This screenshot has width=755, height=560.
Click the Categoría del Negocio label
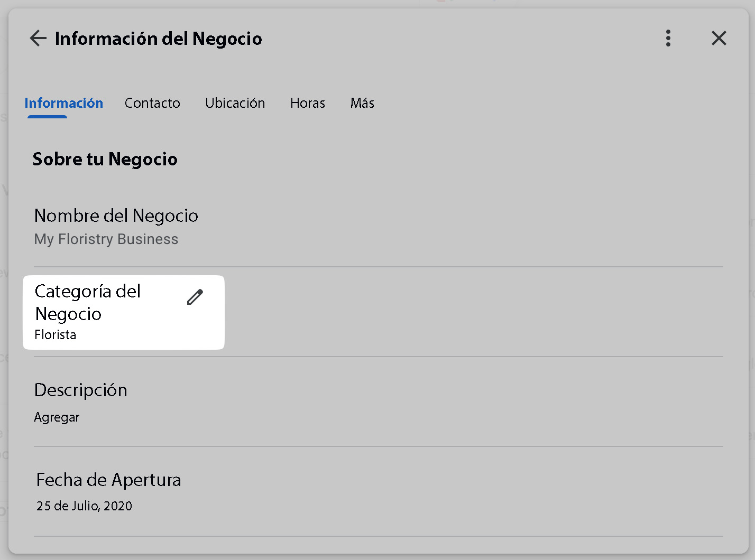[x=88, y=302]
